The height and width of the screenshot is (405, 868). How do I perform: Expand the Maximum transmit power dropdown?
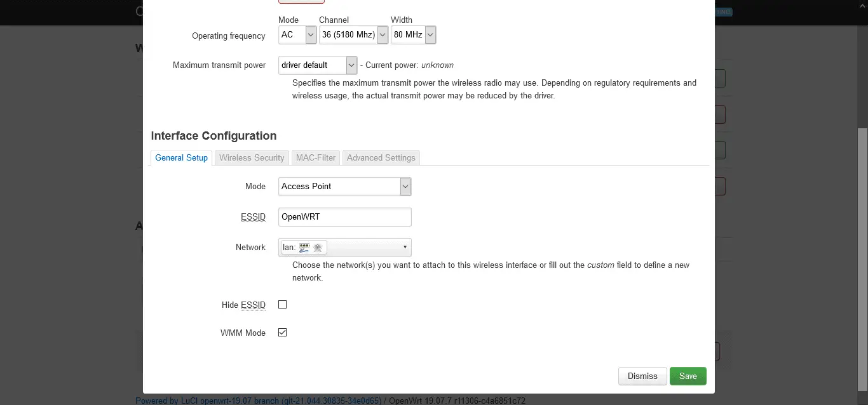tap(318, 65)
